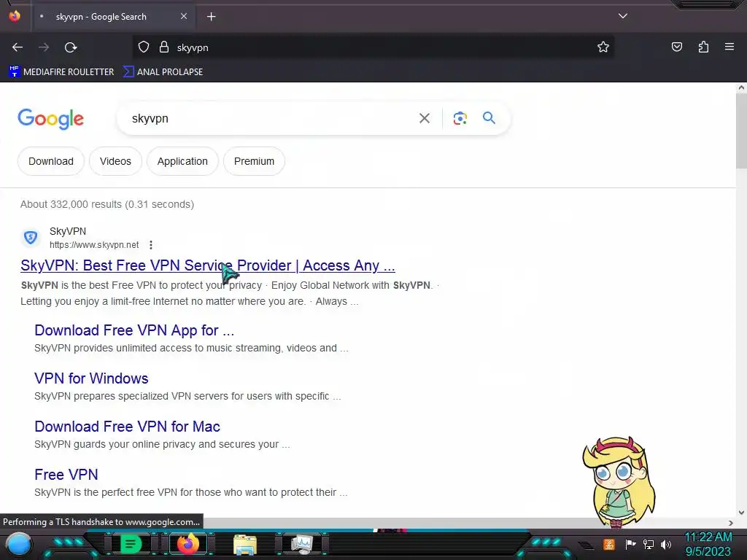
Task: Click the Google logo
Action: [50, 119]
